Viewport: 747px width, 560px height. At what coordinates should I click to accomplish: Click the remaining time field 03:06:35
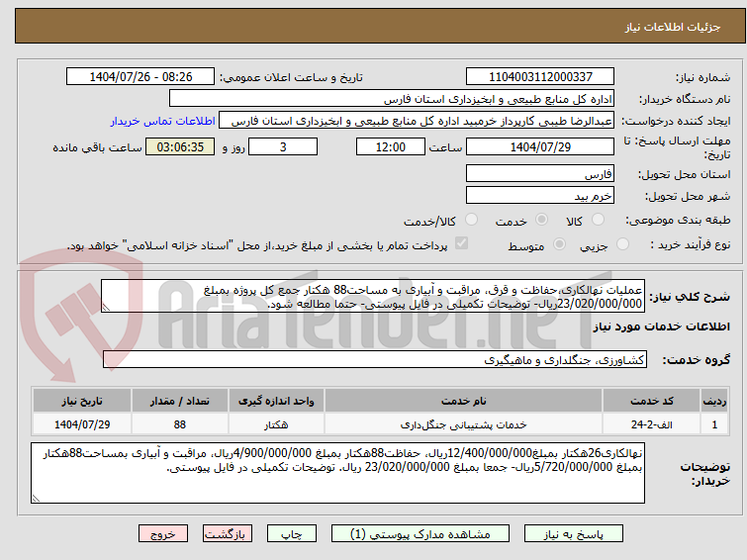(x=180, y=146)
